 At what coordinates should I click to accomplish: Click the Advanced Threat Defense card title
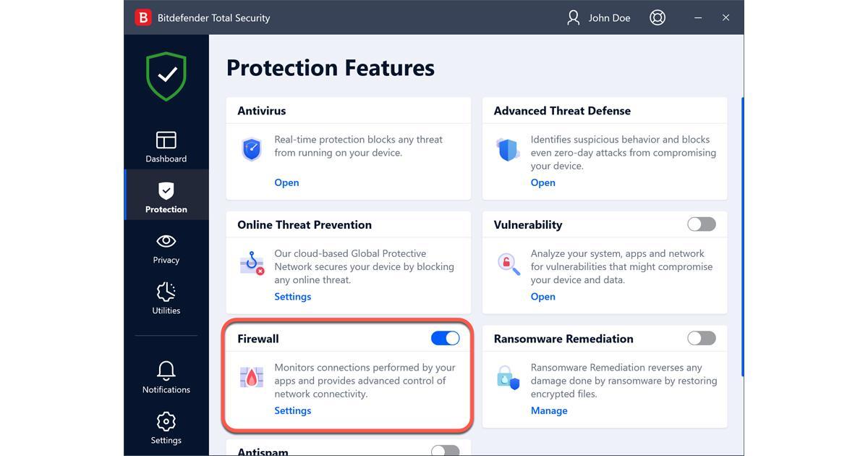pyautogui.click(x=562, y=111)
